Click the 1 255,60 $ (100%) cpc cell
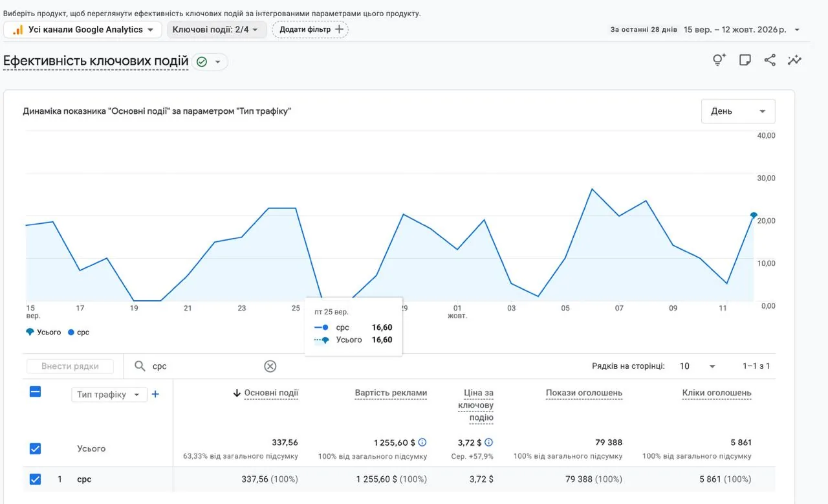Image resolution: width=828 pixels, height=504 pixels. pyautogui.click(x=391, y=479)
